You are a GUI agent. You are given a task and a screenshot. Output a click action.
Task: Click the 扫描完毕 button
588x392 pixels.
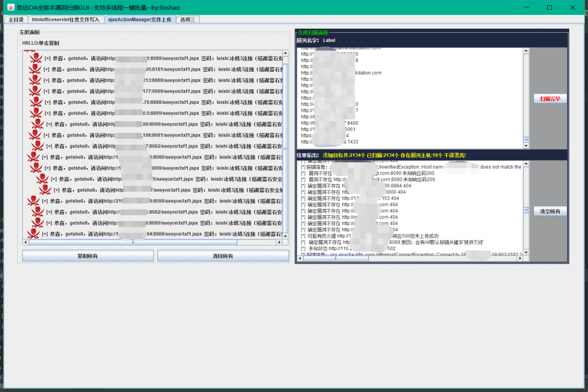tap(550, 99)
